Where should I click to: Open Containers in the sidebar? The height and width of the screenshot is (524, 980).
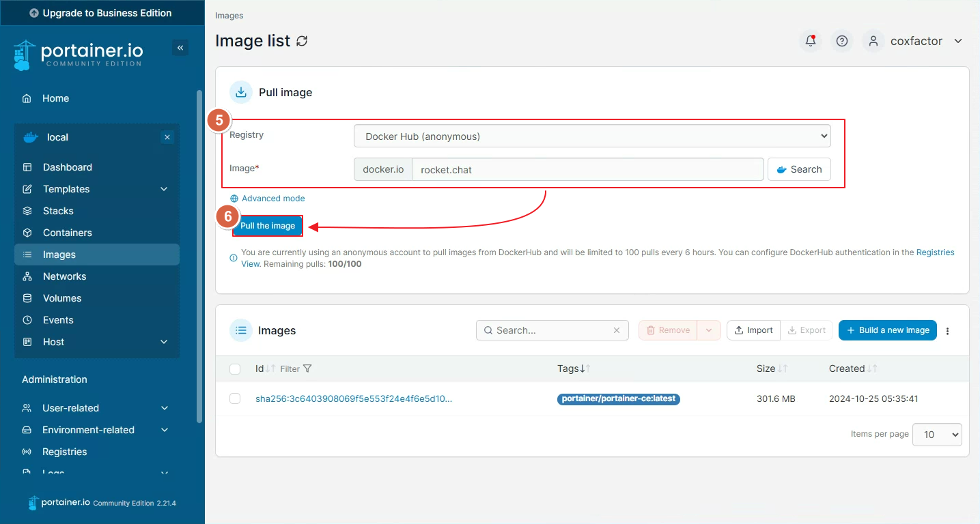pos(97,233)
